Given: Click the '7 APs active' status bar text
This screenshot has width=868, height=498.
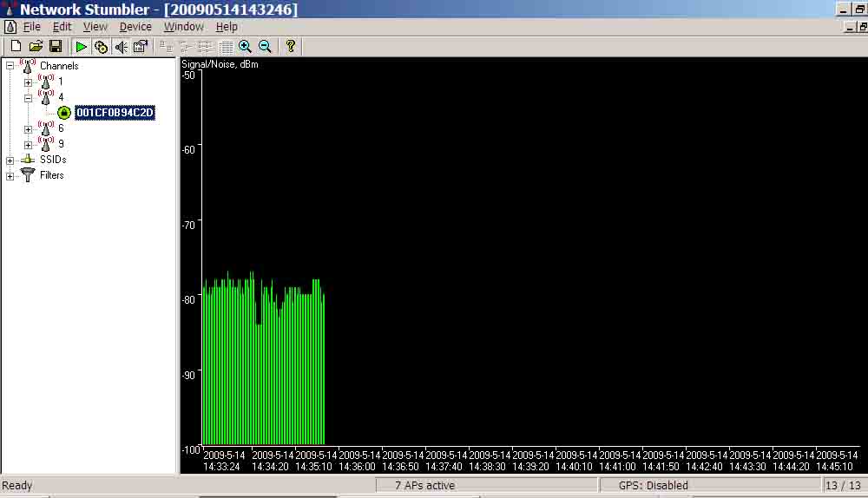Looking at the screenshot, I should 425,486.
